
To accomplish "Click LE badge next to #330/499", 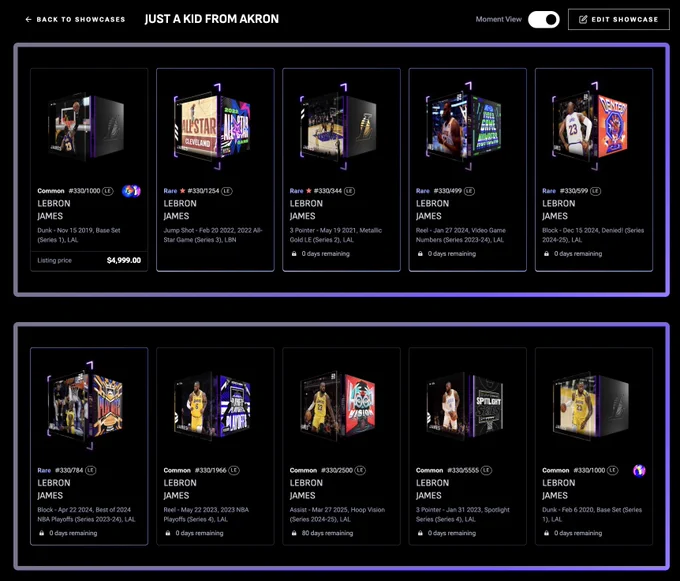I will coord(469,191).
